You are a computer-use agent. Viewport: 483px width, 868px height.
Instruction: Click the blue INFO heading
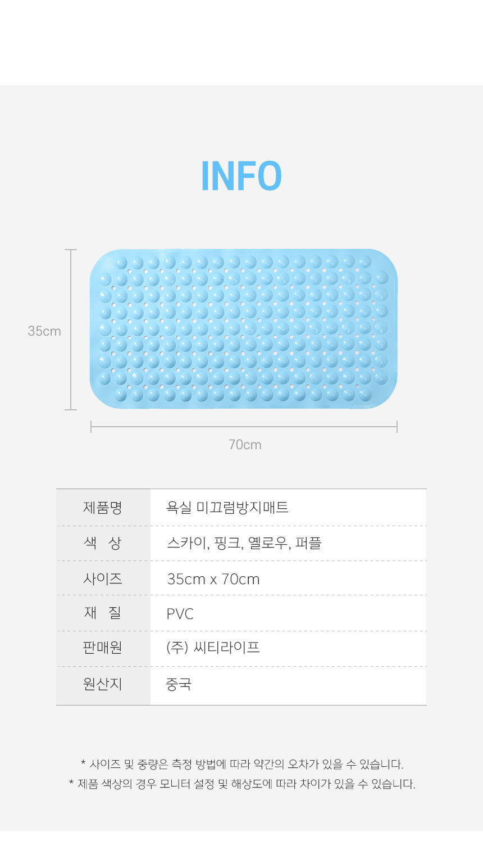[x=241, y=176]
